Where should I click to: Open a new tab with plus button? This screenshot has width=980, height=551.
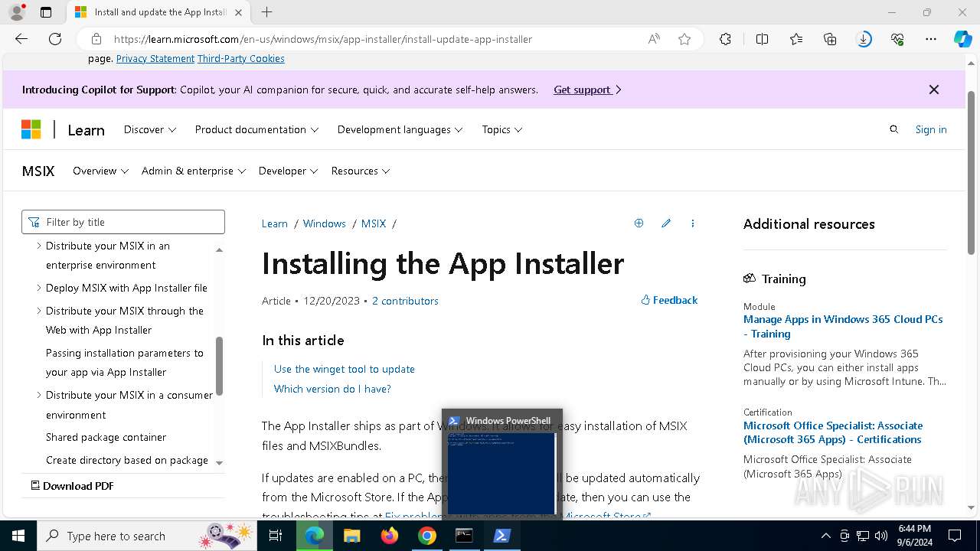[x=266, y=12]
